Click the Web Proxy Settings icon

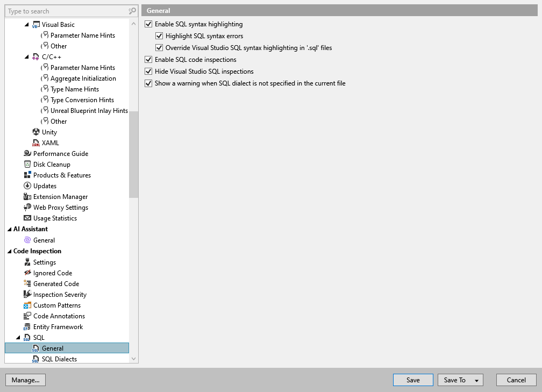(27, 207)
